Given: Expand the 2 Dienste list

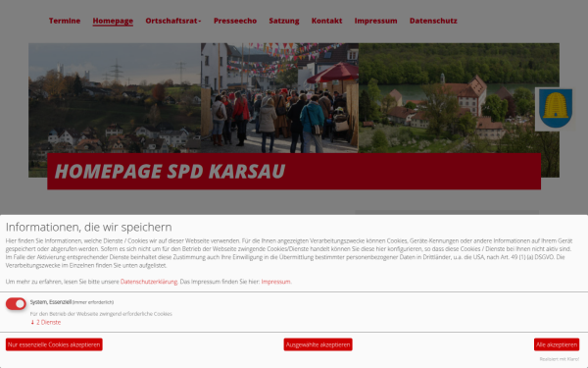Looking at the screenshot, I should (45, 322).
